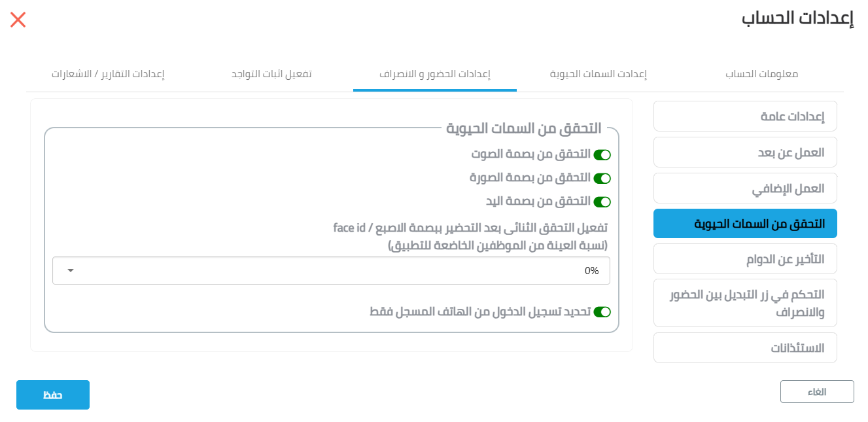
Task: Select التحقق من السمات الحيوية side item
Action: point(745,224)
